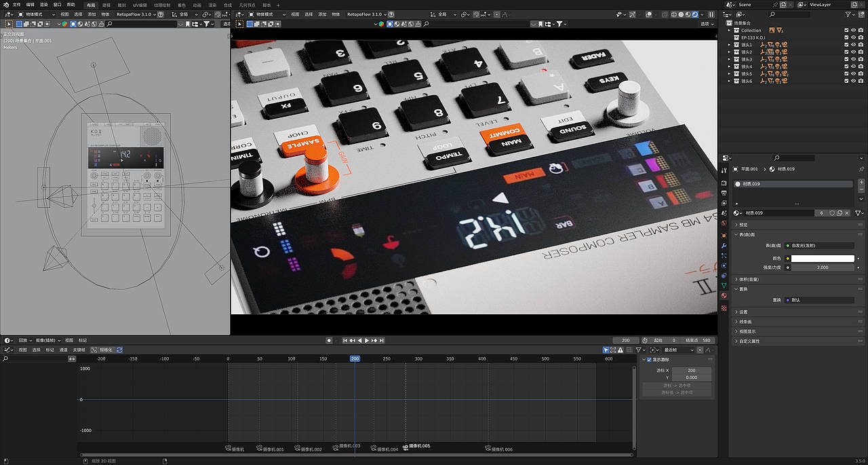Click the fake user shield icon for 材质.019
Viewport: 868px width, 465px height.
[832, 212]
